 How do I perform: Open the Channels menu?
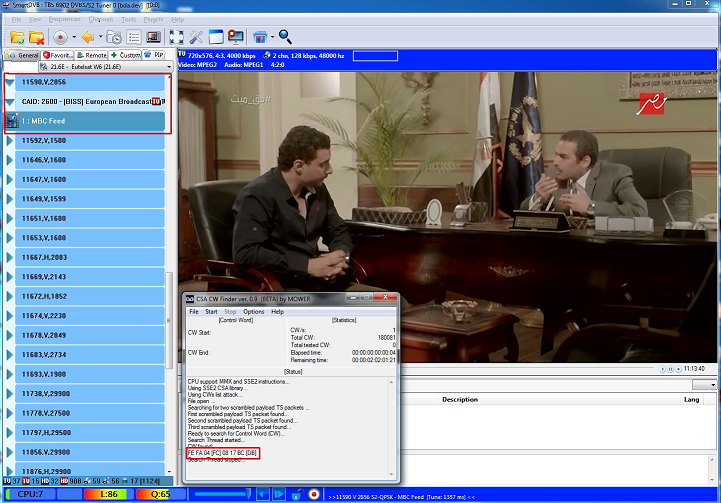pyautogui.click(x=101, y=19)
